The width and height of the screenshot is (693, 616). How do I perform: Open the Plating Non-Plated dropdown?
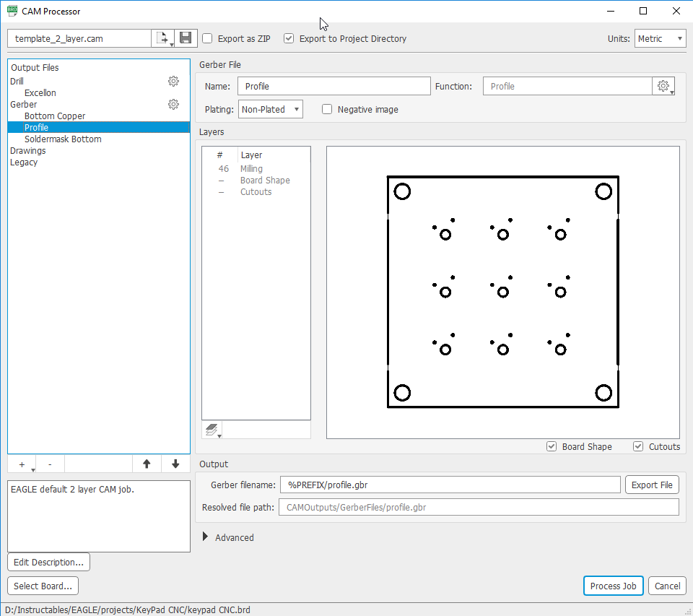[271, 109]
